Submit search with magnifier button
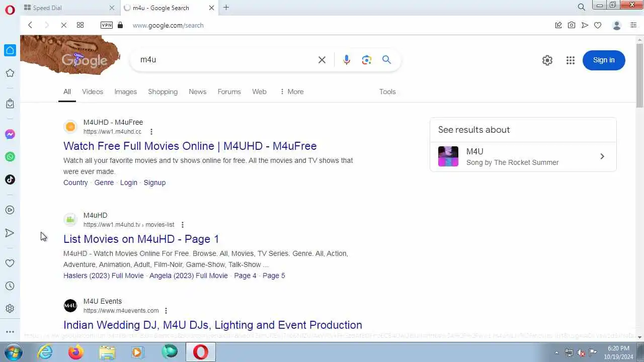The image size is (644, 362). [386, 60]
